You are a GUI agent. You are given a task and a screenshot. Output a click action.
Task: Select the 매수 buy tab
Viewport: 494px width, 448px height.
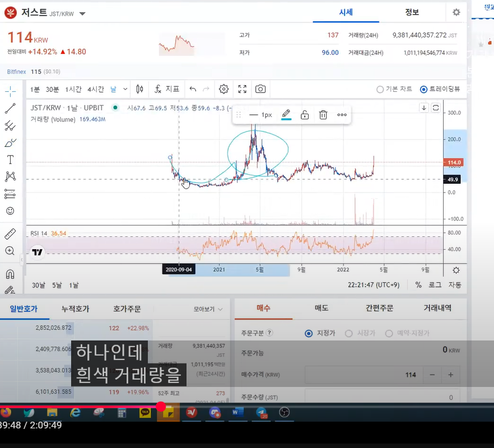click(x=263, y=308)
